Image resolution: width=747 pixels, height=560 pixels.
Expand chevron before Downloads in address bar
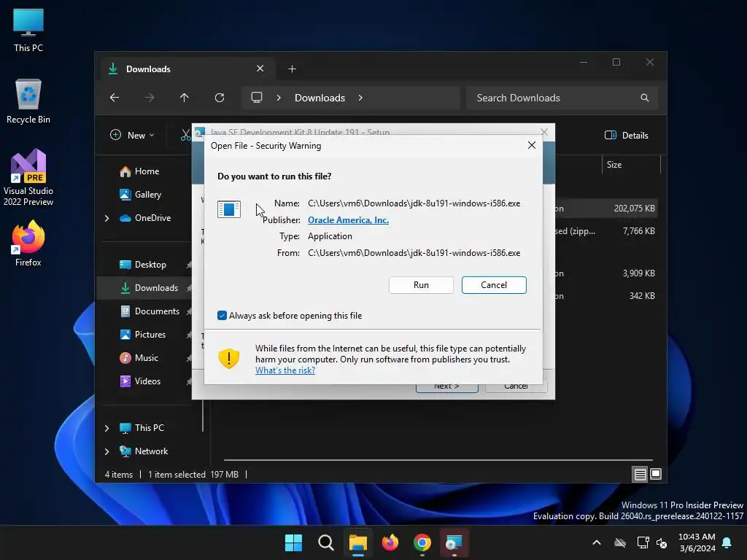pos(279,98)
